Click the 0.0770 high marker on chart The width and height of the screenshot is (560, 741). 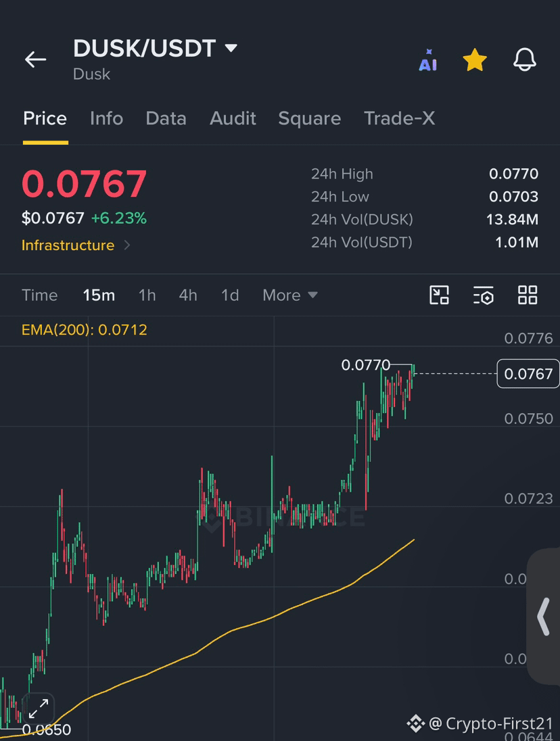tap(366, 365)
